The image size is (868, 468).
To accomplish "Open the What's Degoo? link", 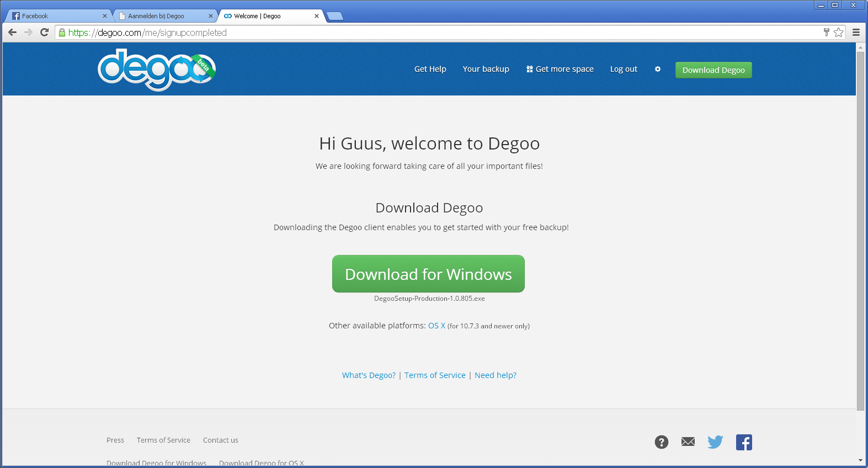I will pos(369,375).
